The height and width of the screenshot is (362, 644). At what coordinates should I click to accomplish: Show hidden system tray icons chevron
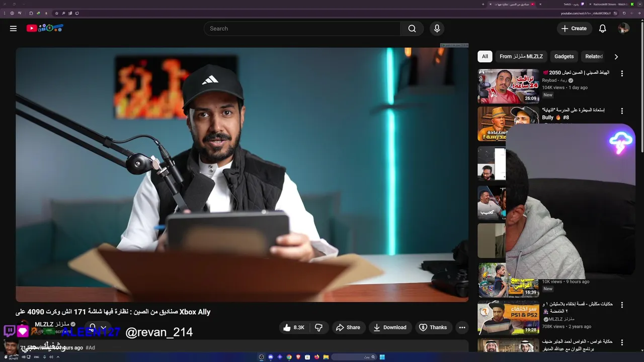pyautogui.click(x=58, y=357)
